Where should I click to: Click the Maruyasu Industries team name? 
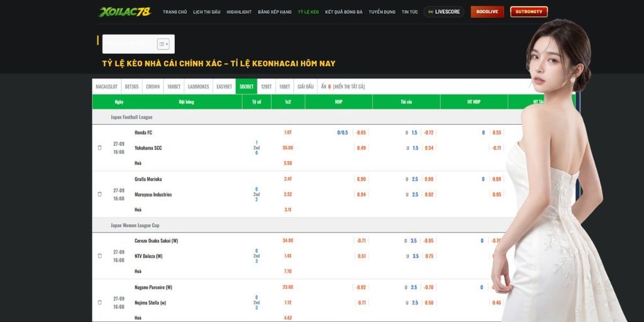tap(153, 194)
